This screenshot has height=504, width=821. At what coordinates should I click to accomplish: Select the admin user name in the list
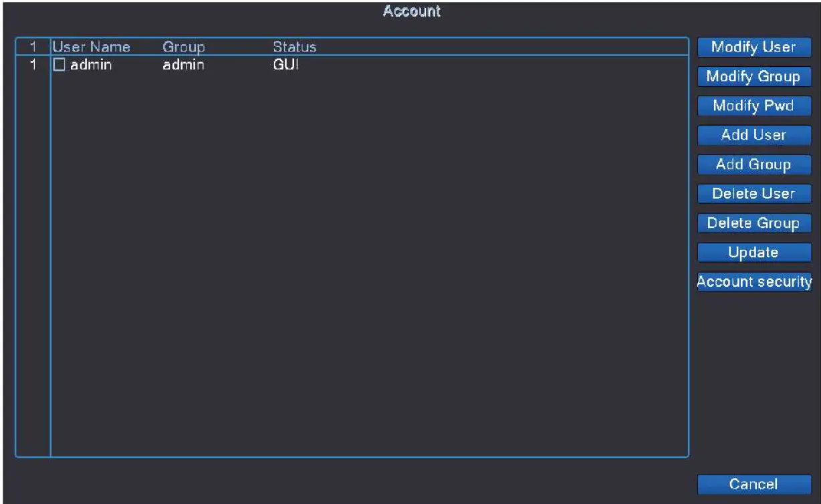pyautogui.click(x=91, y=66)
